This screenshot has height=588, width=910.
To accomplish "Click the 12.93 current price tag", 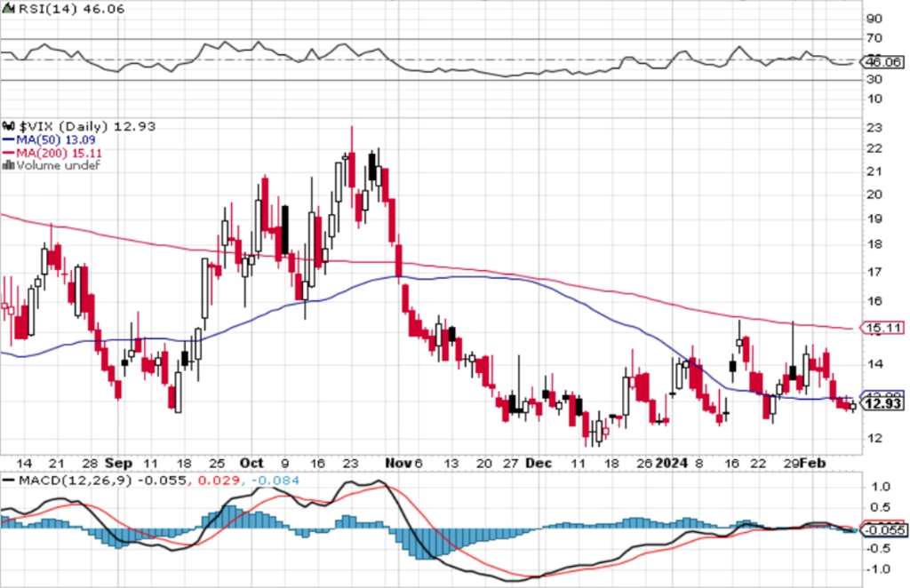I will (882, 403).
